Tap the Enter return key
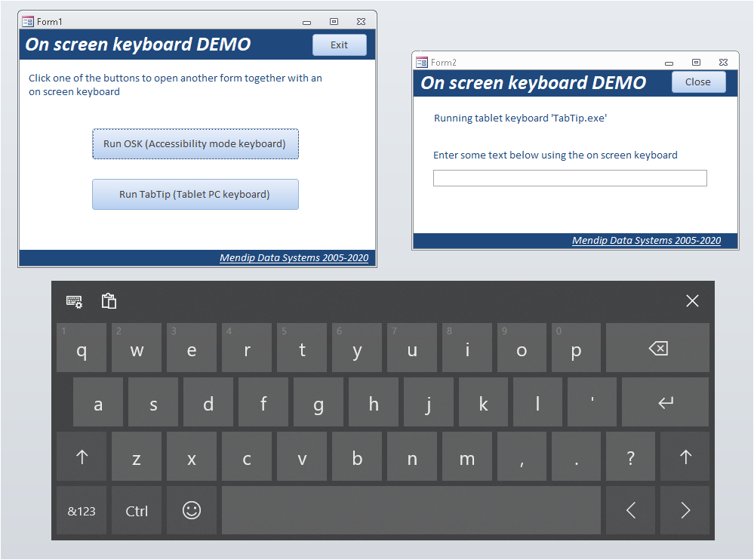Viewport: 754px width, 560px height. (665, 402)
